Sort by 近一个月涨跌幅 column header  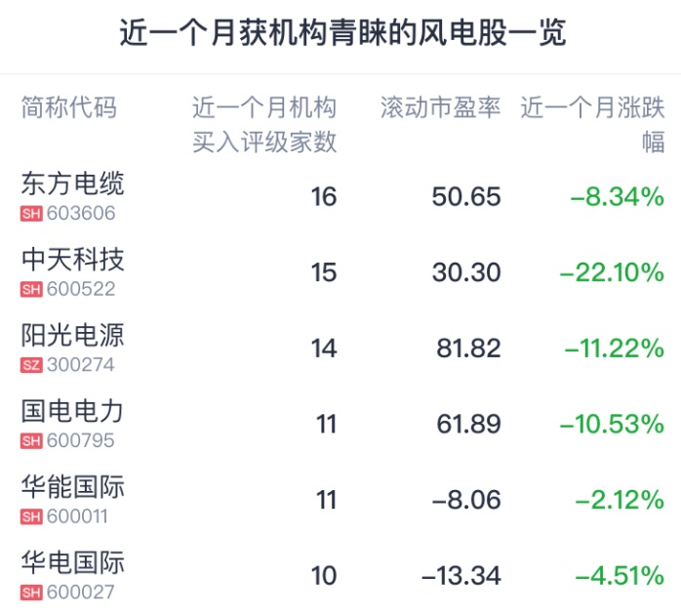[592, 124]
